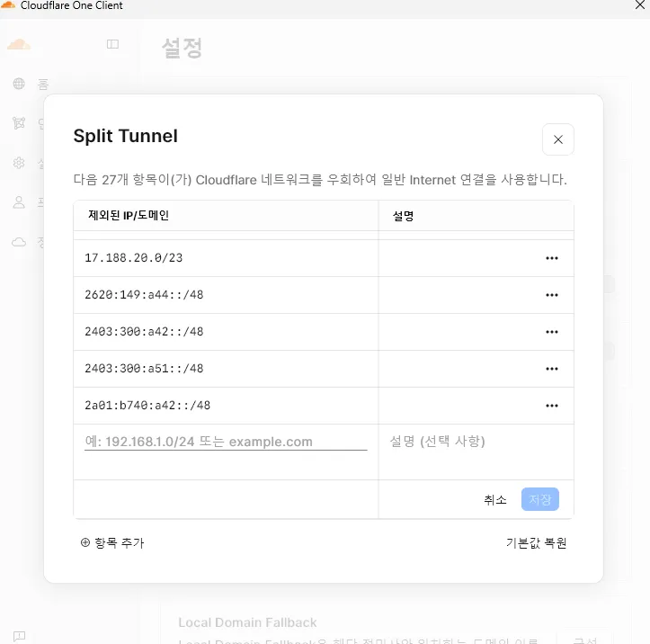This screenshot has width=650, height=644.
Task: Open the network nodes icon in sidebar
Action: pyautogui.click(x=19, y=123)
